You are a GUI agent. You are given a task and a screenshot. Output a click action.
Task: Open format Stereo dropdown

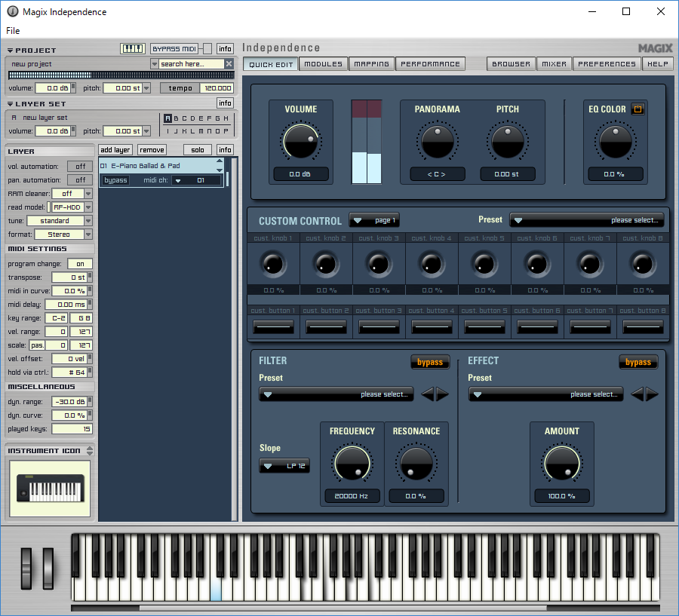(x=88, y=234)
